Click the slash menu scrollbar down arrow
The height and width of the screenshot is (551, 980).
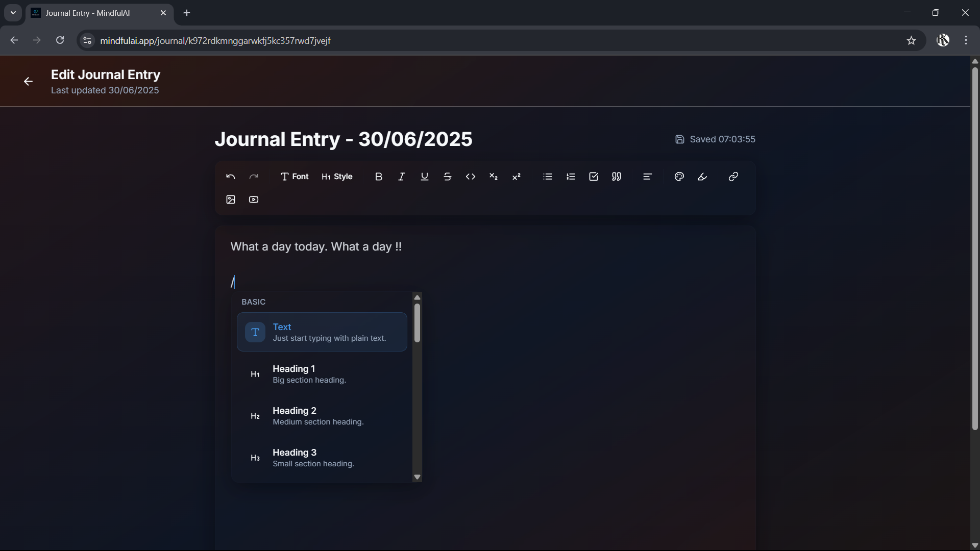coord(417,477)
